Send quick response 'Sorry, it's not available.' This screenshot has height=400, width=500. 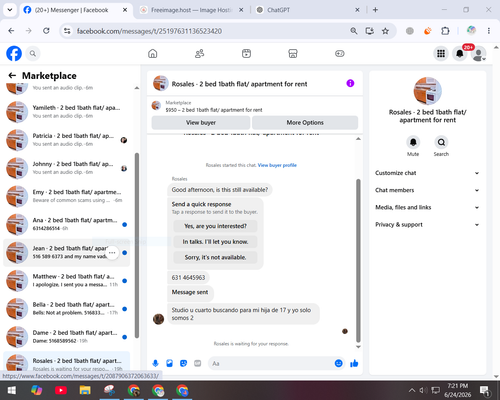point(215,257)
